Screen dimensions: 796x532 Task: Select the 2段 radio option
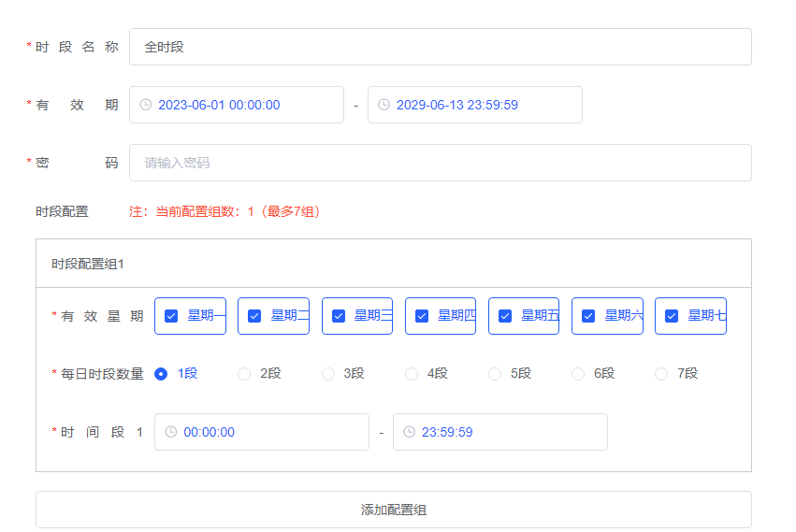point(244,374)
